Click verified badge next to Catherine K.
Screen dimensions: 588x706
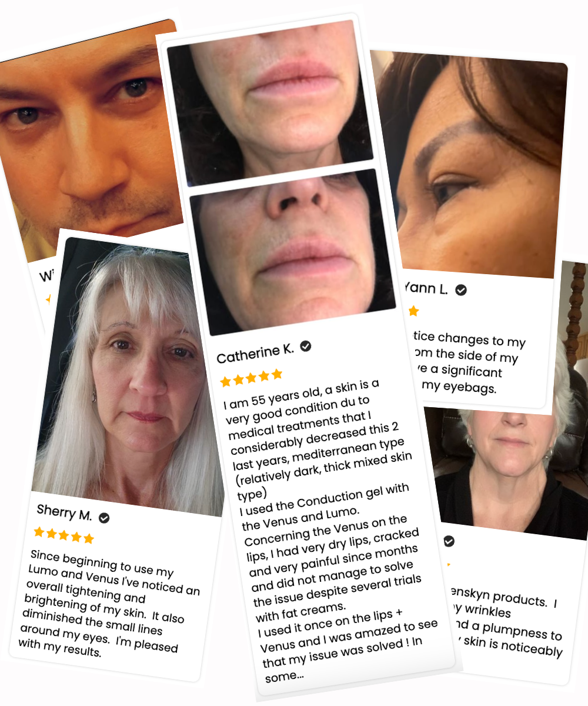click(x=305, y=347)
